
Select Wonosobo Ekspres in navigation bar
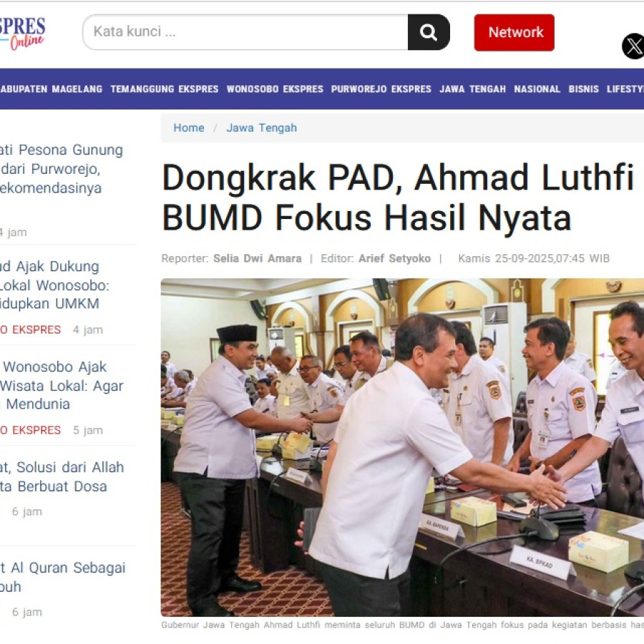point(275,89)
